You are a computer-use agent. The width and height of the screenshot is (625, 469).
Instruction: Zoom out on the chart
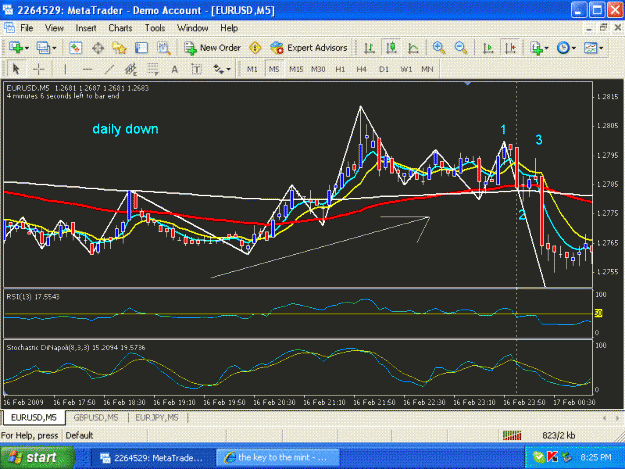click(461, 48)
